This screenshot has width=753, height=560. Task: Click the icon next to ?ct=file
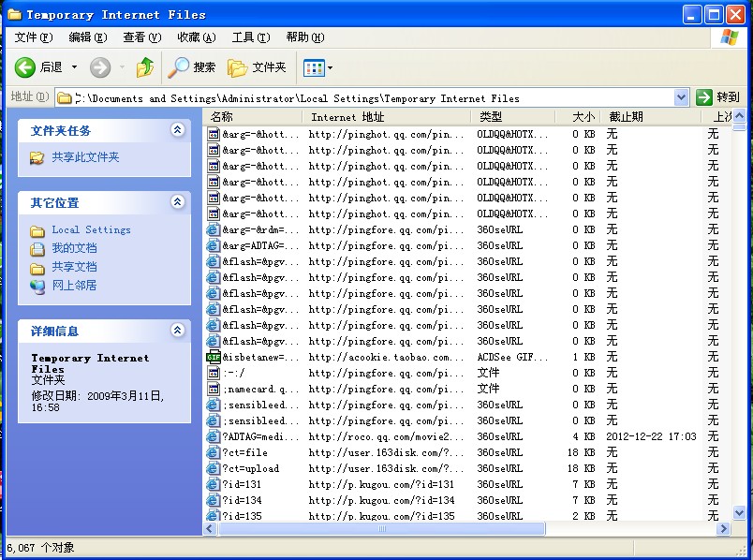(214, 452)
